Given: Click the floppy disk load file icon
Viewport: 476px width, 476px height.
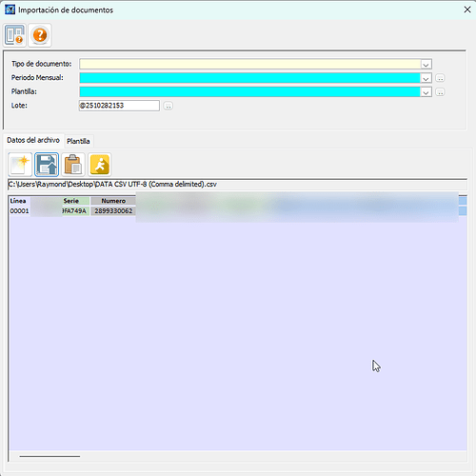Looking at the screenshot, I should [x=47, y=165].
